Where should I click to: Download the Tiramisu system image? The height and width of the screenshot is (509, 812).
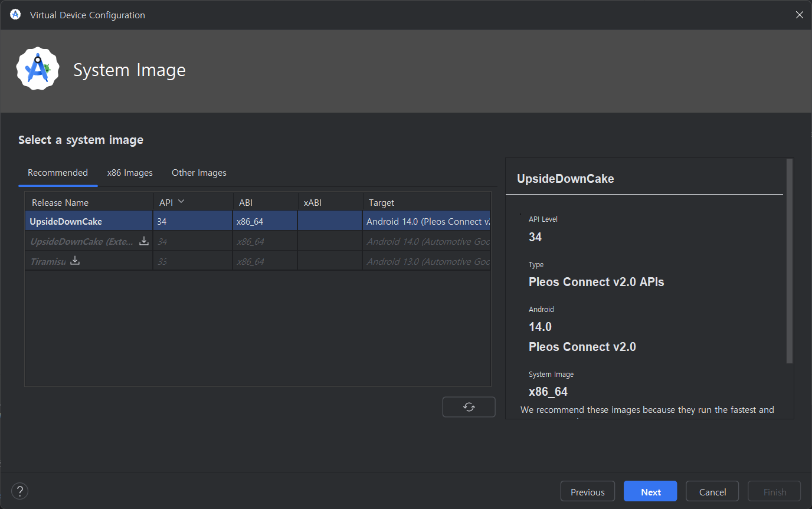(x=75, y=261)
